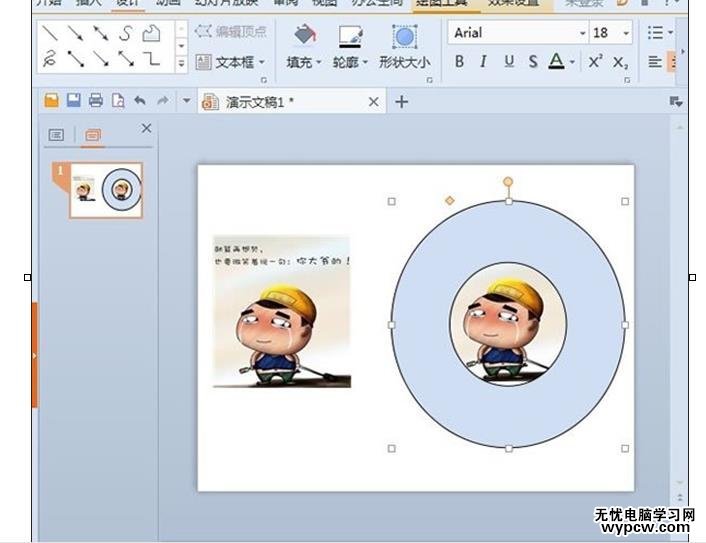Viewport: 706px width, 543px height.
Task: Close the slide thumbnail panel
Action: (146, 128)
